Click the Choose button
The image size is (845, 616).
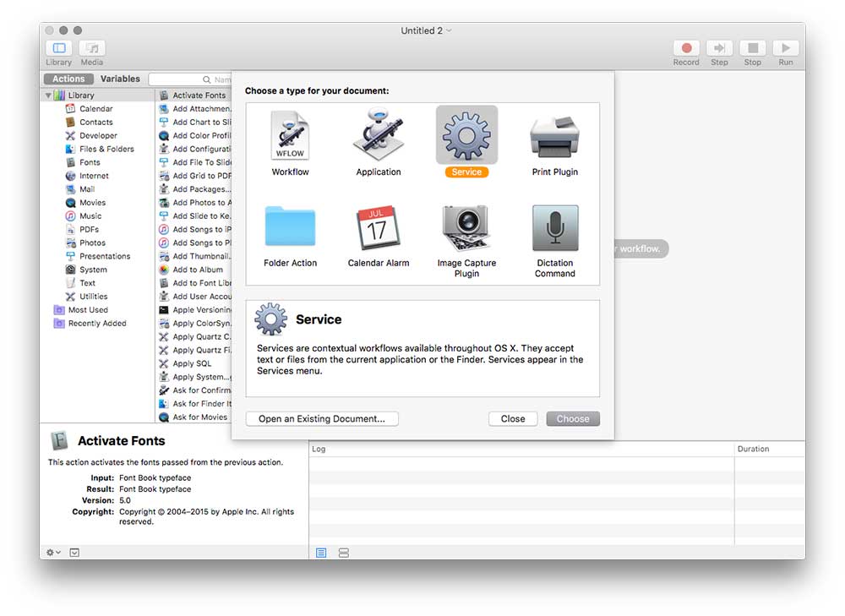point(573,419)
